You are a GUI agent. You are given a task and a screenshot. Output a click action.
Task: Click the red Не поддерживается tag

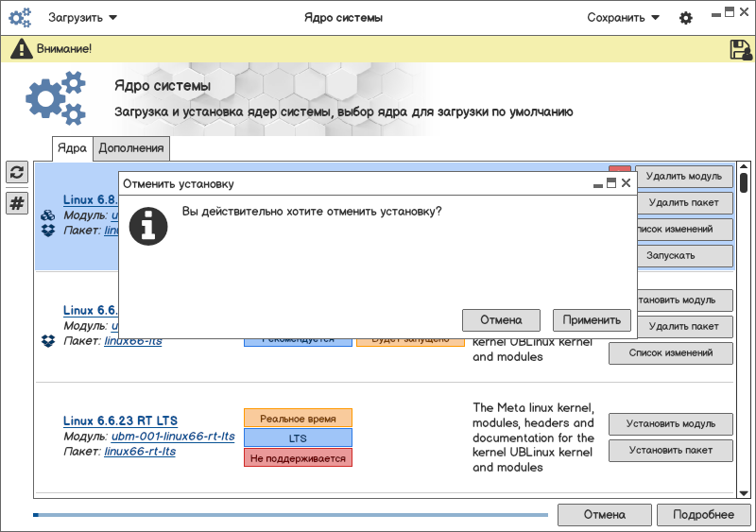(x=298, y=458)
